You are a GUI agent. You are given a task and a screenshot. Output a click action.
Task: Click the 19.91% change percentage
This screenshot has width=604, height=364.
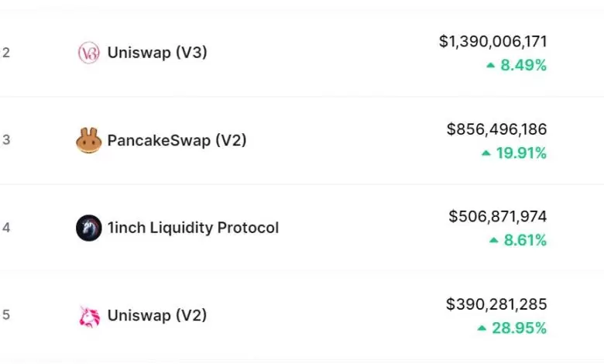click(521, 153)
